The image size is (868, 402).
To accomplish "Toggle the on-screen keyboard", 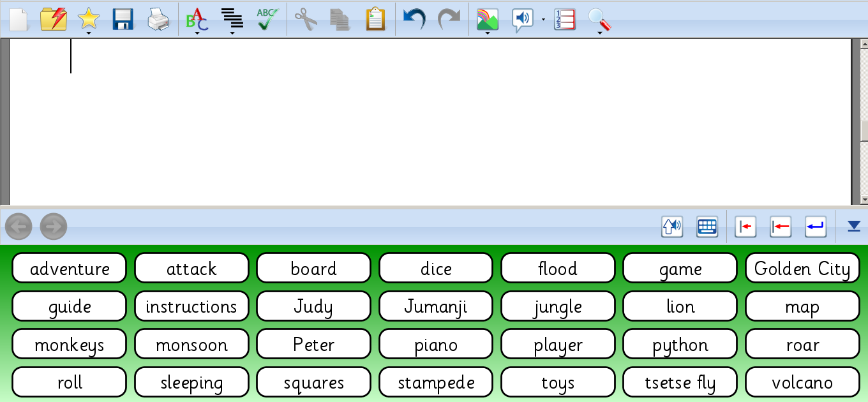I will pyautogui.click(x=707, y=227).
